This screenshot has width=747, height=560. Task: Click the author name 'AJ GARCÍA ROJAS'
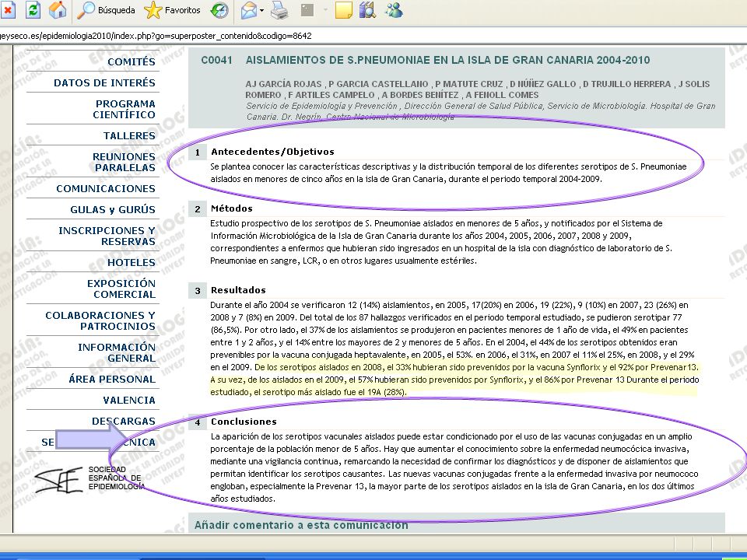click(283, 84)
